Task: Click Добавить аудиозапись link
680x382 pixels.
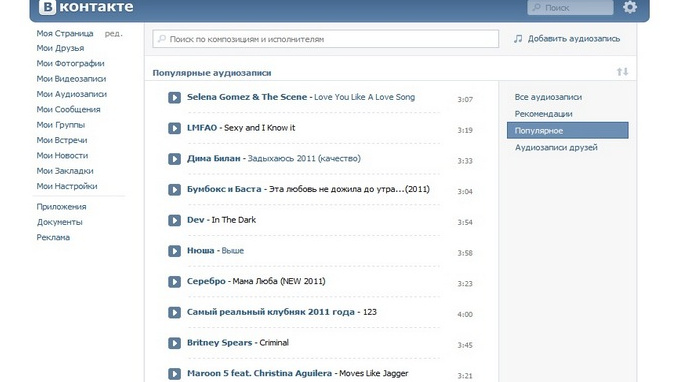Action: point(573,39)
